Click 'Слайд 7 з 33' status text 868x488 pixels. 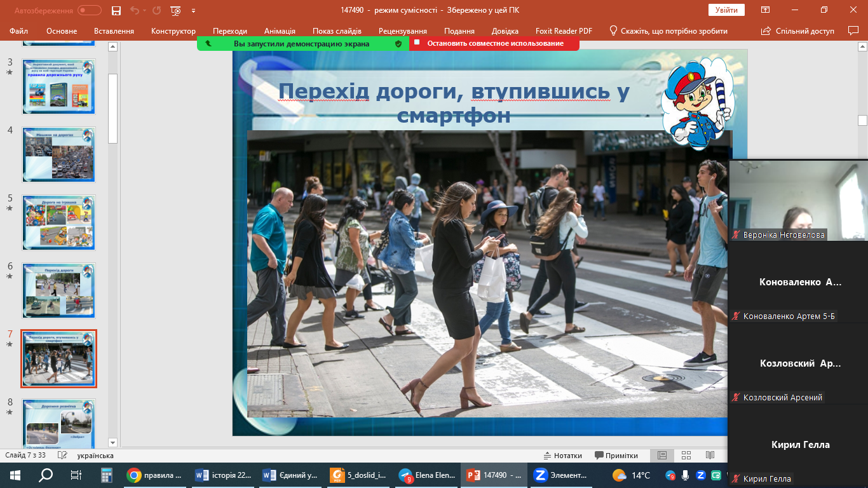[25, 456]
